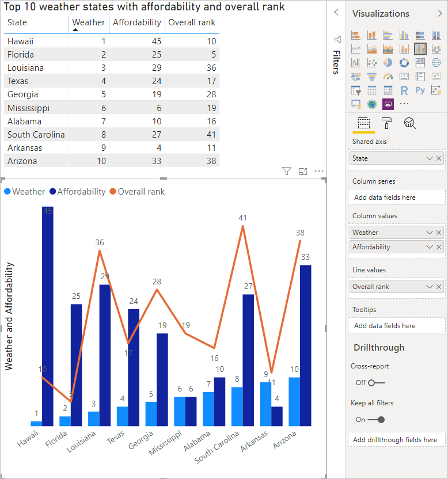Remove State from Shared axis

(439, 158)
